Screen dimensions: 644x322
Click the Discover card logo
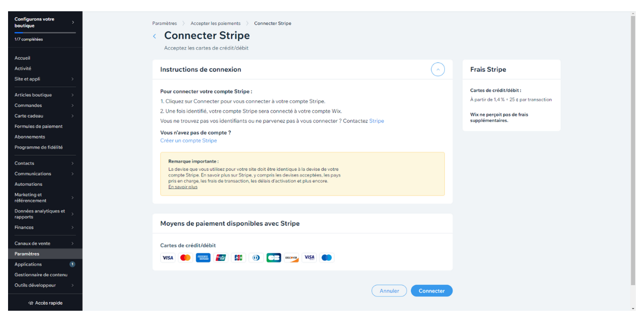pos(291,258)
